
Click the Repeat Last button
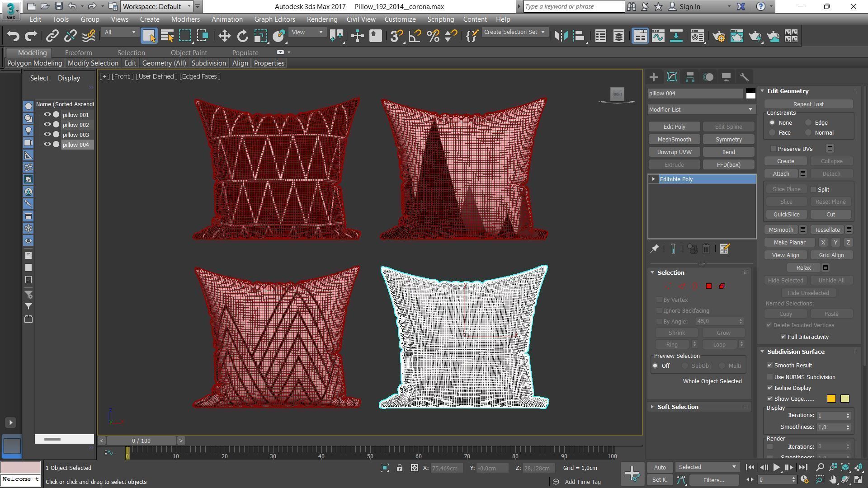point(808,104)
